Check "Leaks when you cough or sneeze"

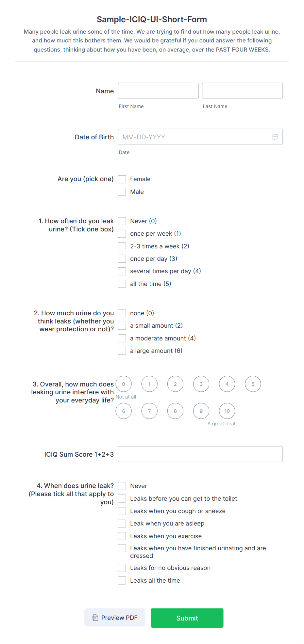coord(122,511)
